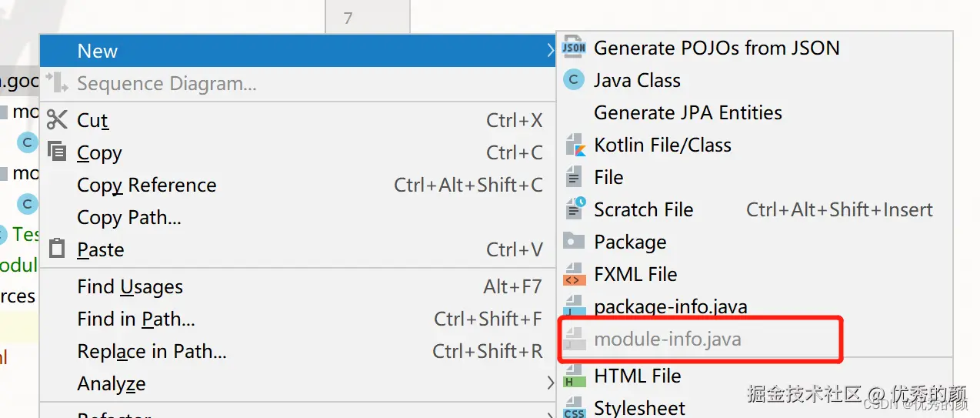Click the Kotlin File/Class icon

coord(574,145)
